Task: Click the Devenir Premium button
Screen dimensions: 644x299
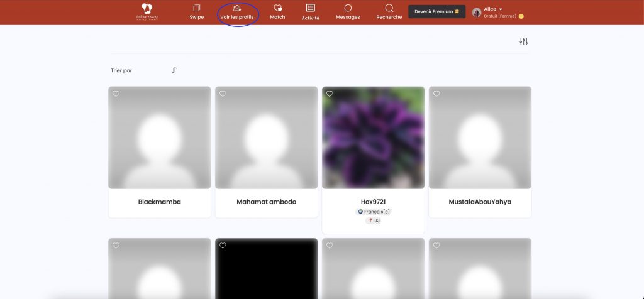Action: [x=437, y=11]
